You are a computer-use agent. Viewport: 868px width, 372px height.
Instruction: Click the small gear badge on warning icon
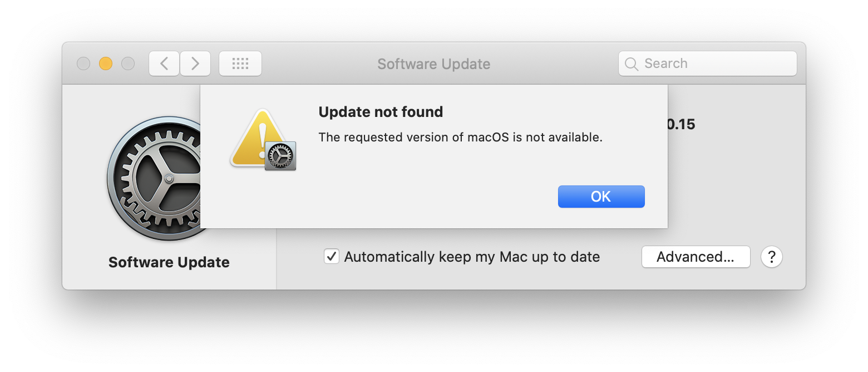280,156
